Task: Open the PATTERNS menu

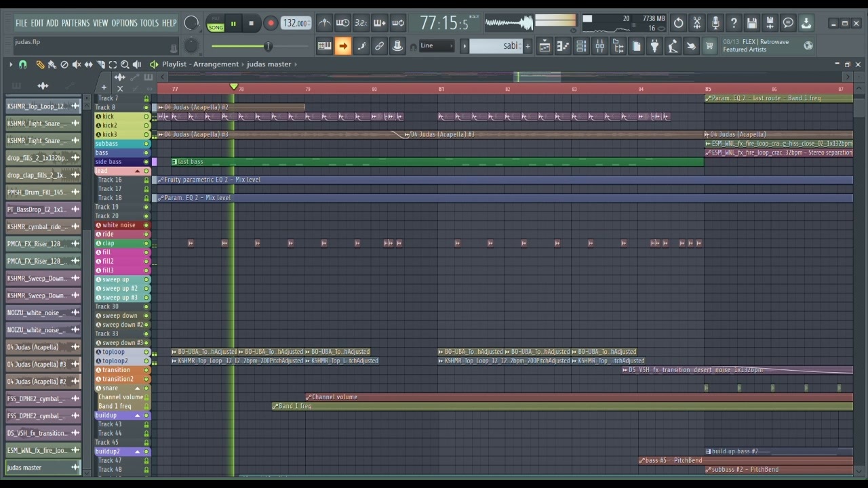Action: [75, 23]
